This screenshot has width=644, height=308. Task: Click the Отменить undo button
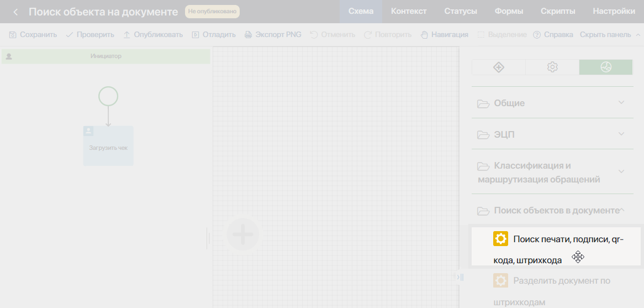(332, 34)
